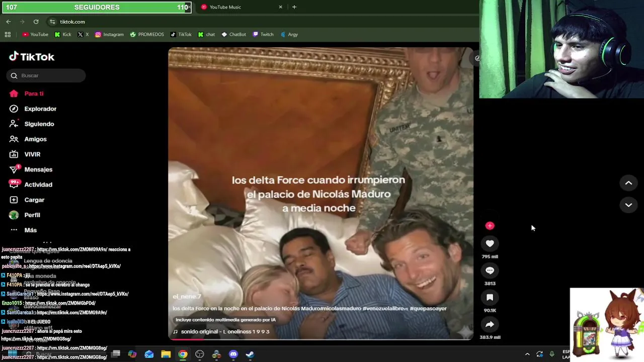Screen dimensions: 644x362
Task: Open the Argy bookmark
Action: pos(289,35)
